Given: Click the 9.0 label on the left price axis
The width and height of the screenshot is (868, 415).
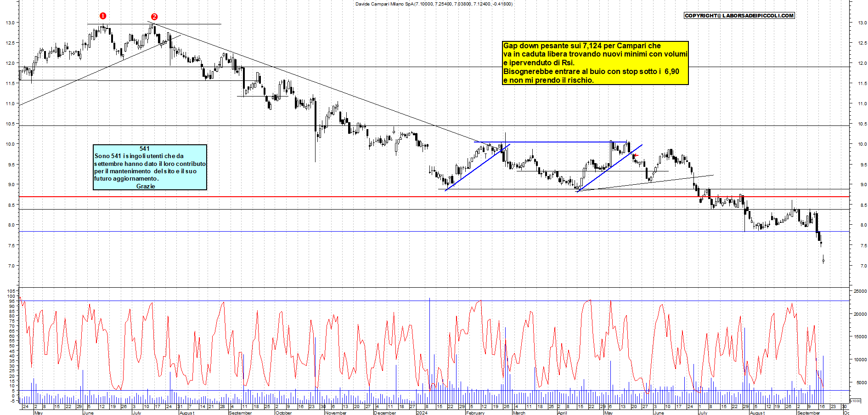Looking at the screenshot, I should (11, 184).
